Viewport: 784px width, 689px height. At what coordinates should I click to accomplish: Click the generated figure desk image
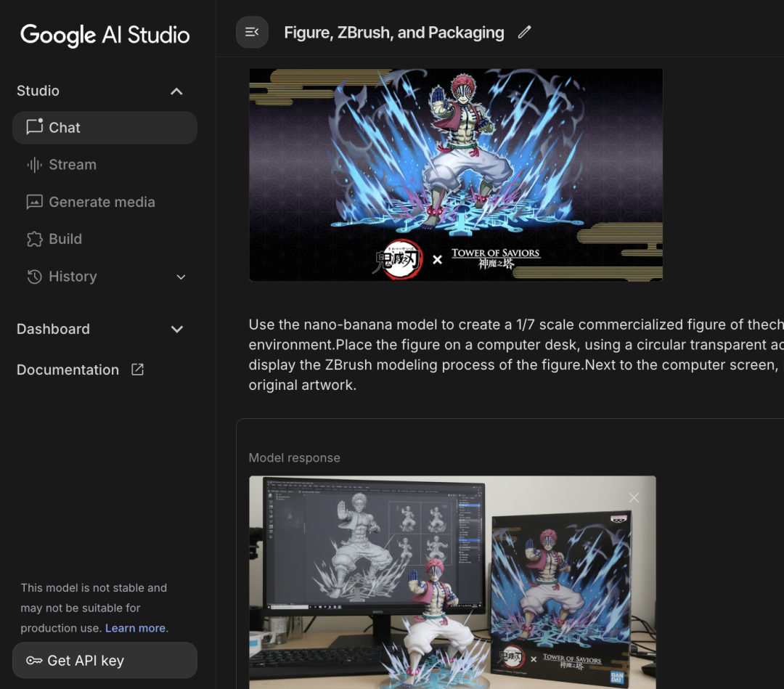[x=452, y=581]
